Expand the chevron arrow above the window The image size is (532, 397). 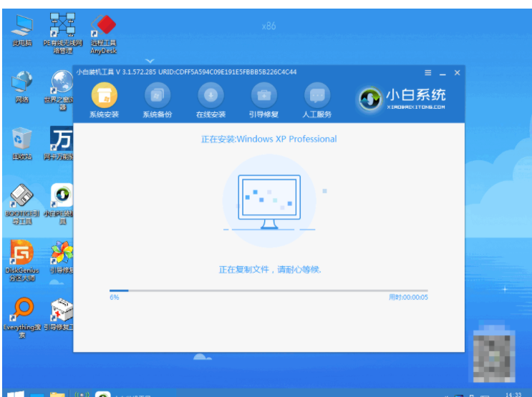(x=150, y=61)
